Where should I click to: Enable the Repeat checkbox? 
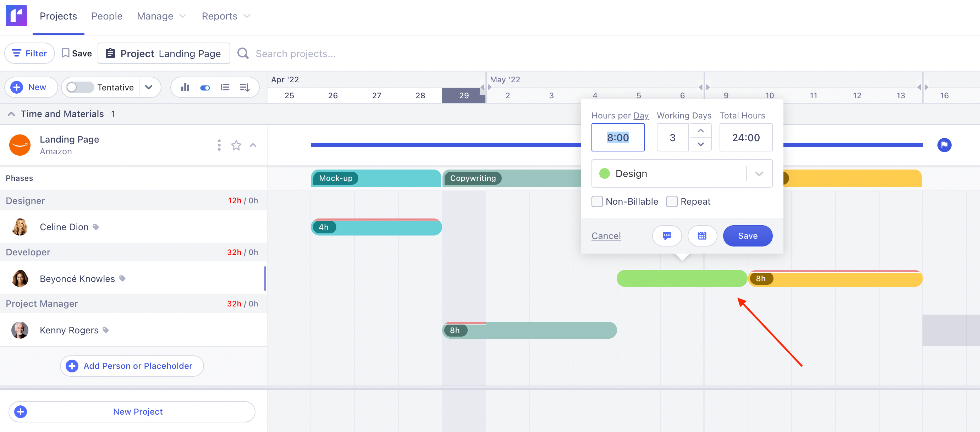point(672,201)
